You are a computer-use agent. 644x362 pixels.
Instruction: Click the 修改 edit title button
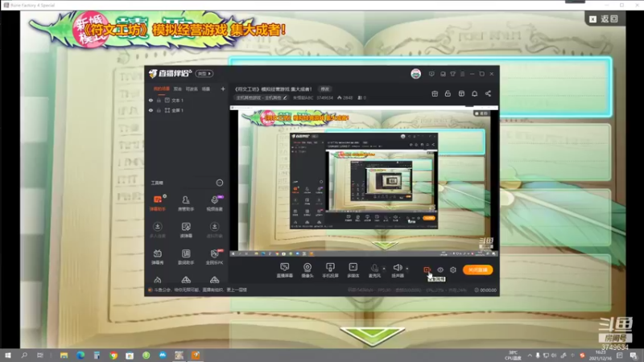point(325,88)
